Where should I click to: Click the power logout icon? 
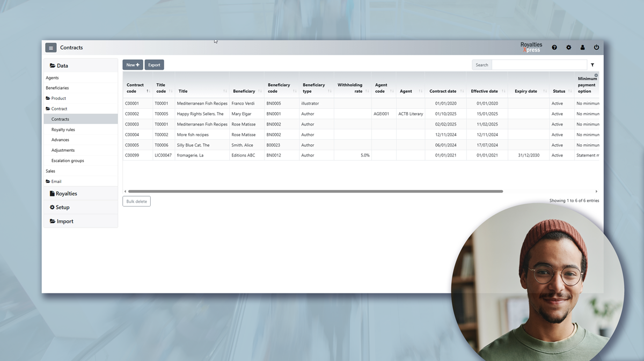(x=596, y=47)
